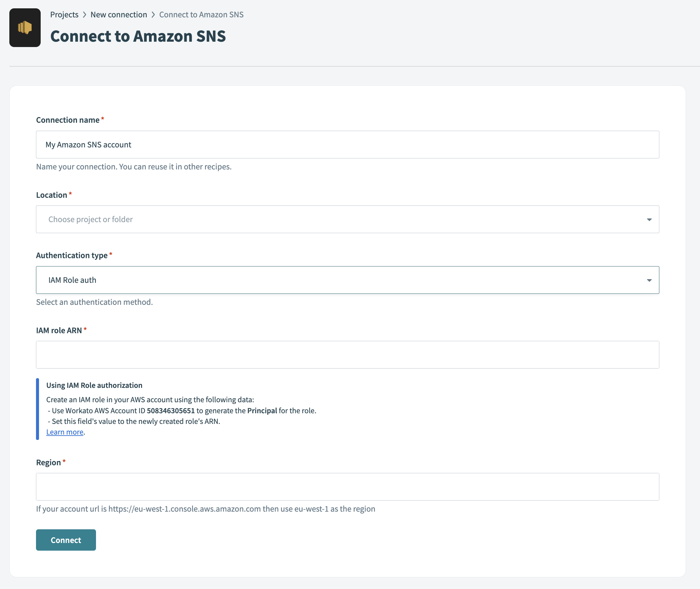Click the Authentication type dropdown arrow
The height and width of the screenshot is (589, 700).
coord(649,280)
